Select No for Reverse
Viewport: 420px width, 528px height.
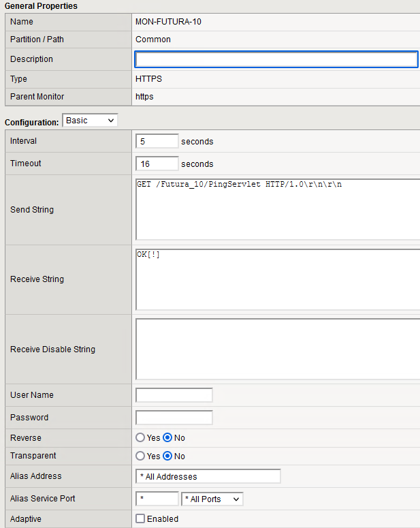pos(167,438)
